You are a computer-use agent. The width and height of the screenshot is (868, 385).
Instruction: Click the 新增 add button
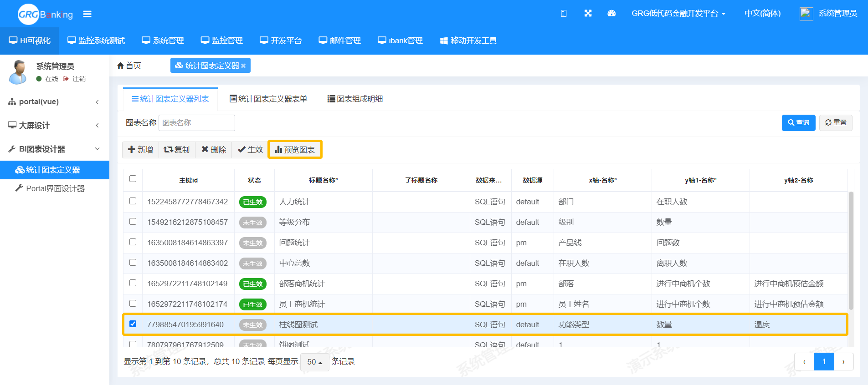click(140, 150)
